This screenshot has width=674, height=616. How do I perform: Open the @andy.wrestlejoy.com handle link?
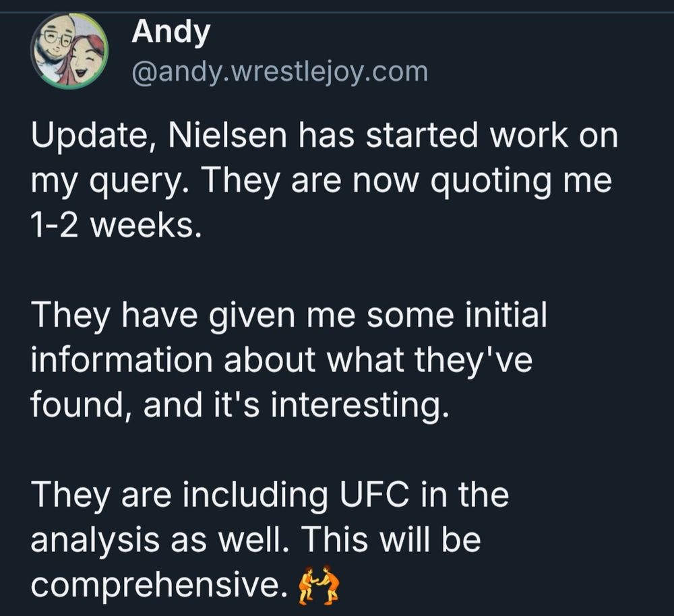280,71
